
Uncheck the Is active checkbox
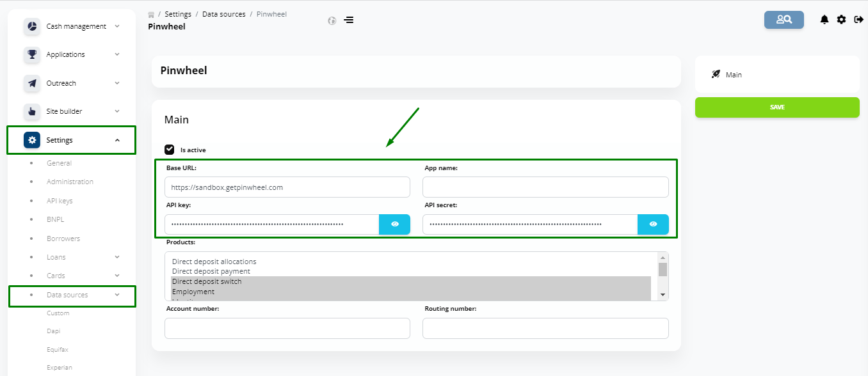pyautogui.click(x=170, y=150)
